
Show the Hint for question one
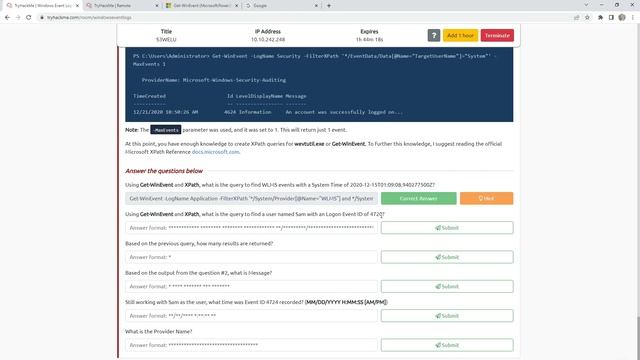coord(486,198)
